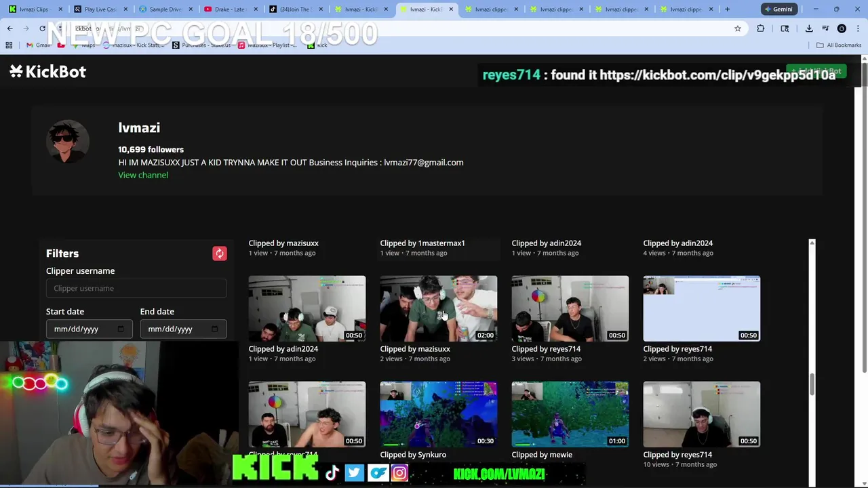868x488 pixels.
Task: Click the red reset filters icon
Action: (219, 253)
